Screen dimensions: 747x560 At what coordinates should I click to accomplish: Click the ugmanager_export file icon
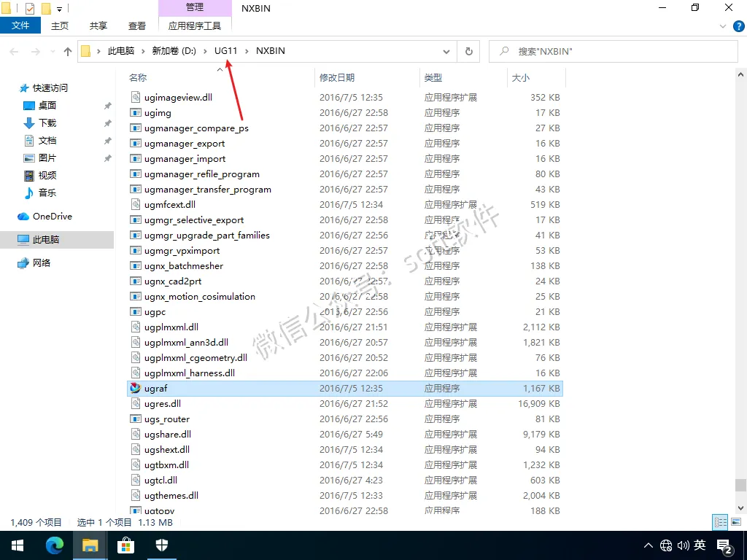[136, 144]
